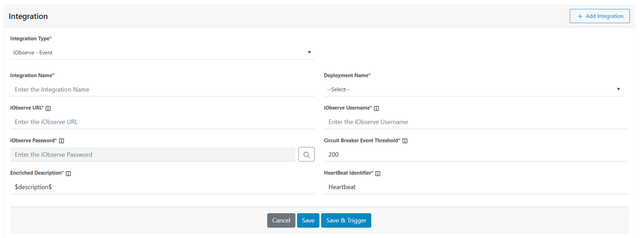Image resolution: width=644 pixels, height=238 pixels.
Task: Edit the Circuit Breaker Event Threshold value
Action: (476, 155)
